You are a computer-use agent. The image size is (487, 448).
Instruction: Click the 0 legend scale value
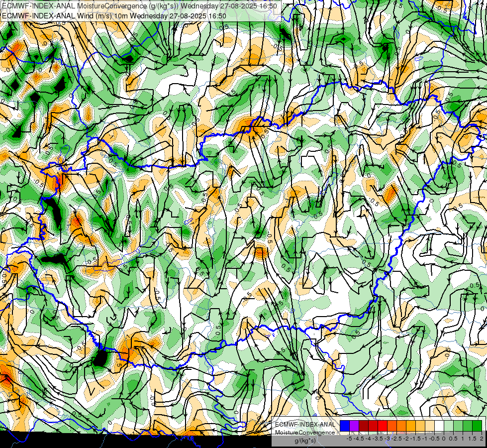[x=444, y=439]
